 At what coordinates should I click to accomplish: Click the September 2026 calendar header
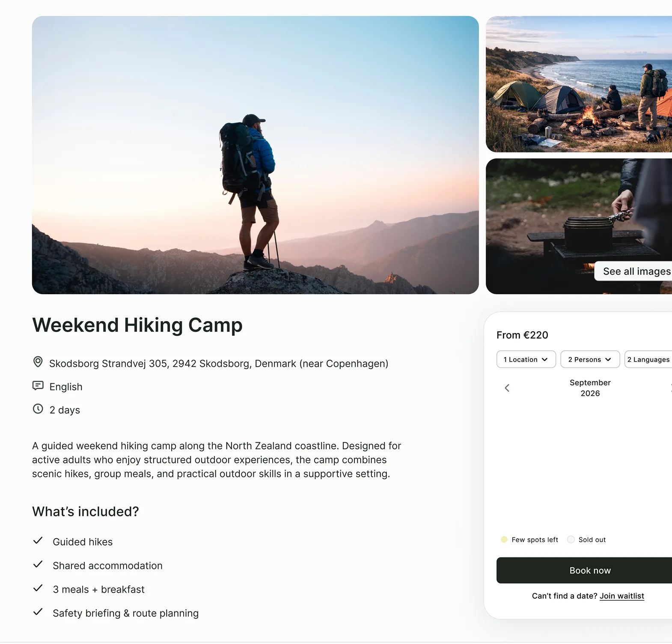click(x=590, y=388)
